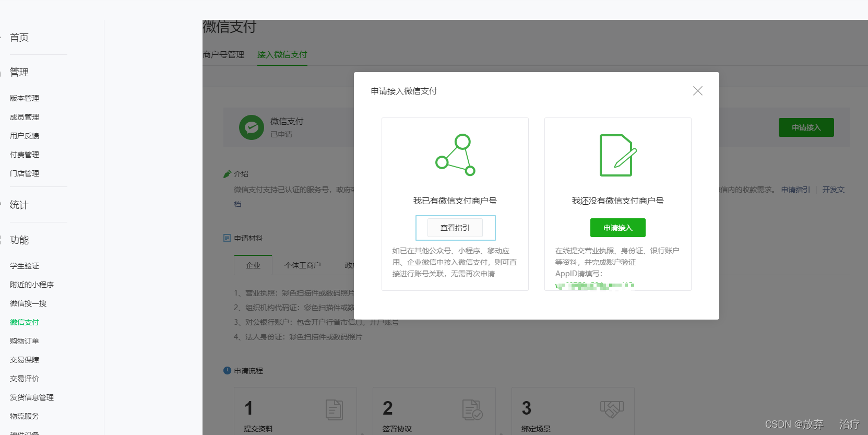
Task: Open 交易保障 in sidebar
Action: [25, 360]
